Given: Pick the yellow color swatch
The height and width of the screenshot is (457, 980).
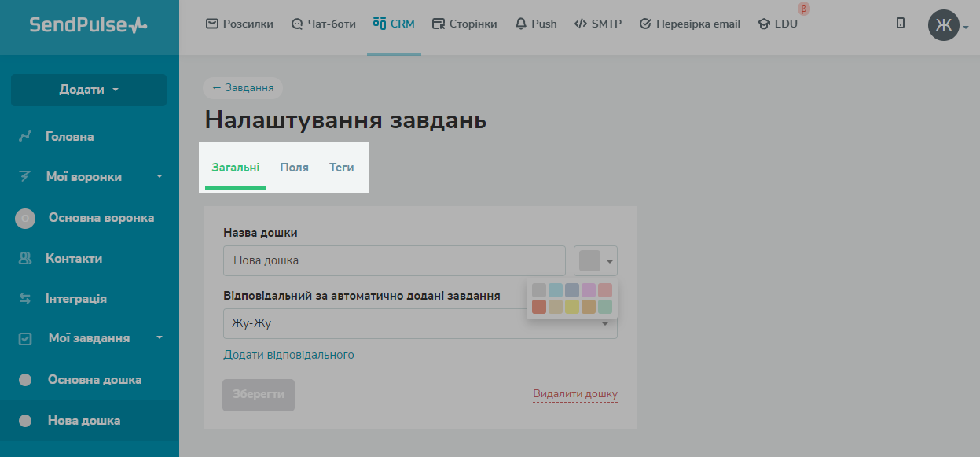Looking at the screenshot, I should coord(572,307).
